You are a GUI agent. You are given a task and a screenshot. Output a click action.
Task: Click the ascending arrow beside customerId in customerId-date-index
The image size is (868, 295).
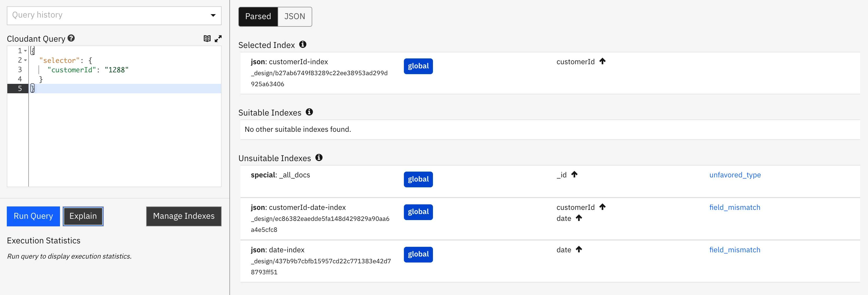[x=602, y=207]
